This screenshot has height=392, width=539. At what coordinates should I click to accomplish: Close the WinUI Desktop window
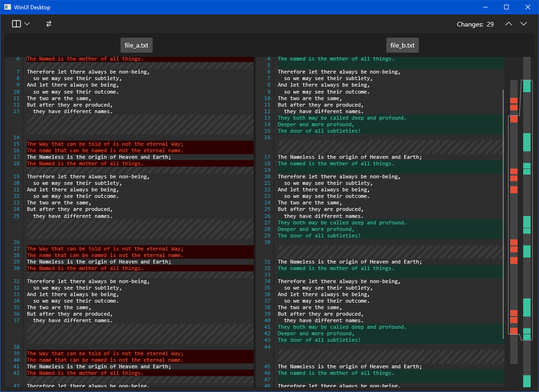tap(528, 7)
